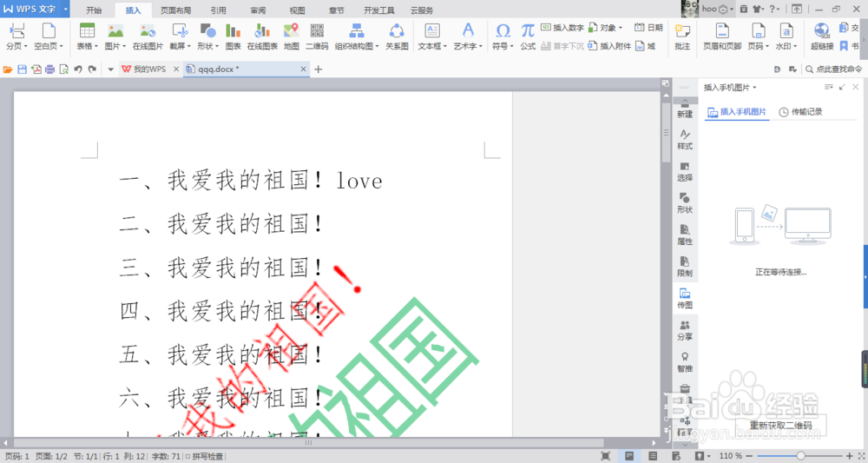The width and height of the screenshot is (868, 463).
Task: Click the 文本框 text box icon
Action: (x=431, y=31)
